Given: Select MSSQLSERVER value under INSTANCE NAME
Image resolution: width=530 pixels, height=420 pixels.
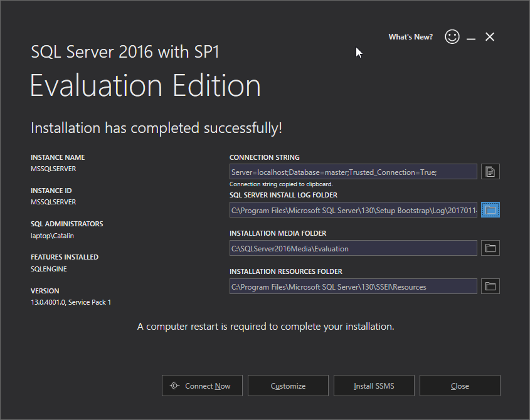Looking at the screenshot, I should [53, 169].
